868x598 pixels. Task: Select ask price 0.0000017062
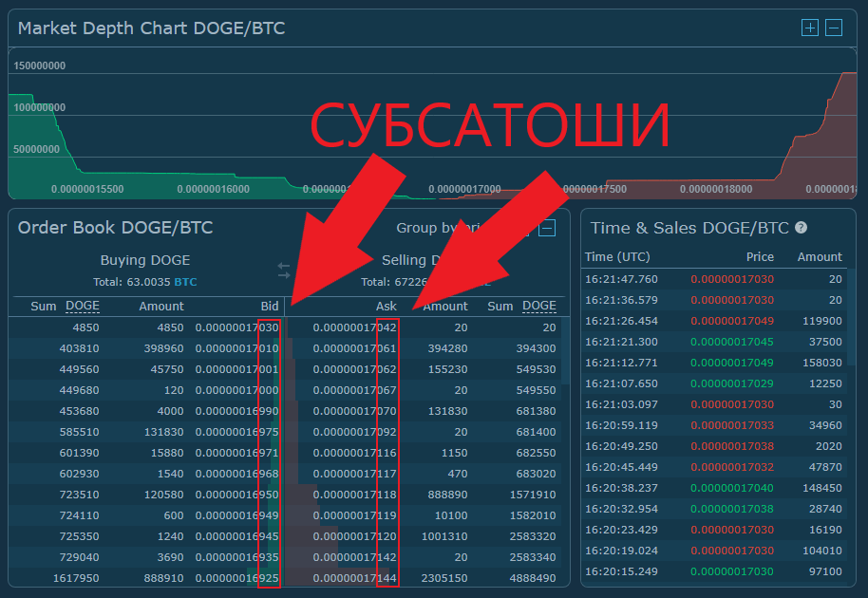click(355, 369)
